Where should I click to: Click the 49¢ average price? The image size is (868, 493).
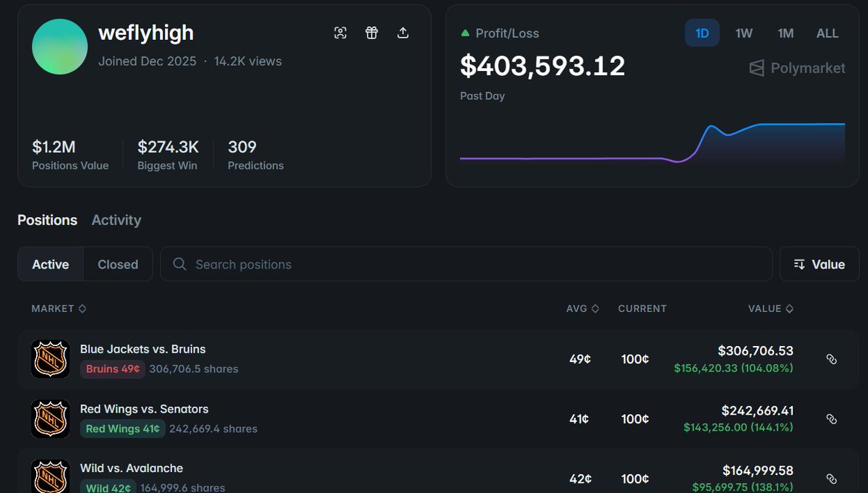coord(580,359)
